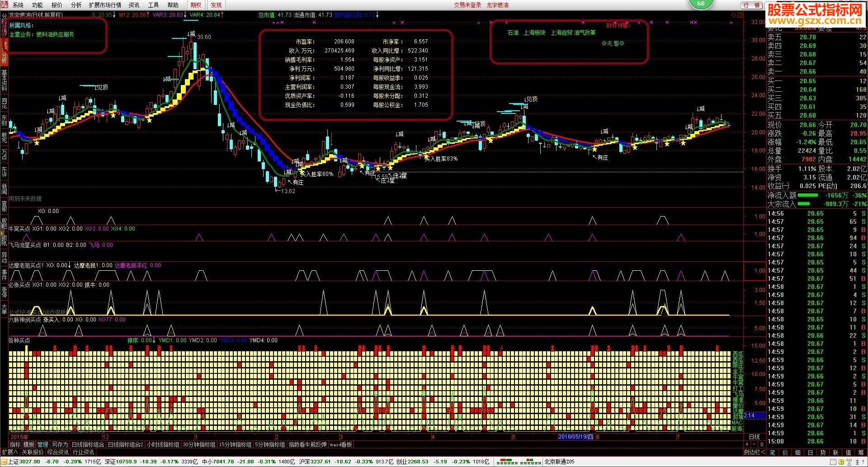Click the 龙宇燃油 stock name in the title bar
The height and width of the screenshot is (467, 868).
click(x=497, y=5)
